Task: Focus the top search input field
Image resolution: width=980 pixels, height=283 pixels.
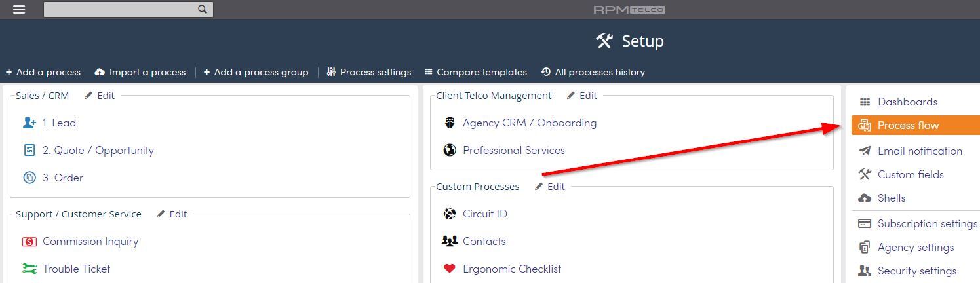Action: coord(121,9)
